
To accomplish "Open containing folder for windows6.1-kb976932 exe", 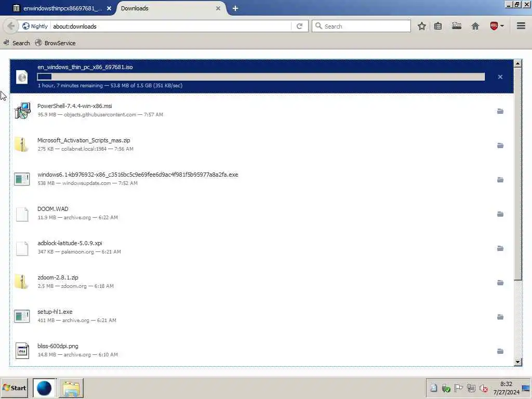I will [x=500, y=180].
